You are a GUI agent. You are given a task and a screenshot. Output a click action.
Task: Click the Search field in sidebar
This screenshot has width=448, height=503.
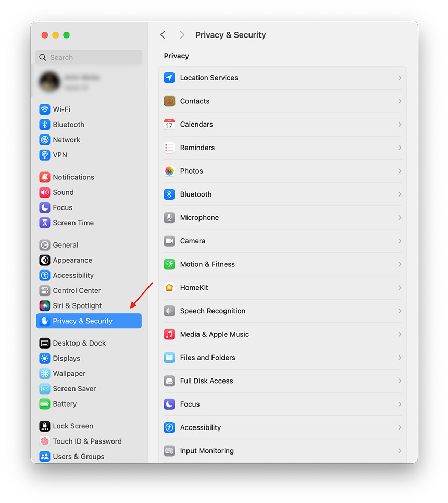tap(89, 57)
